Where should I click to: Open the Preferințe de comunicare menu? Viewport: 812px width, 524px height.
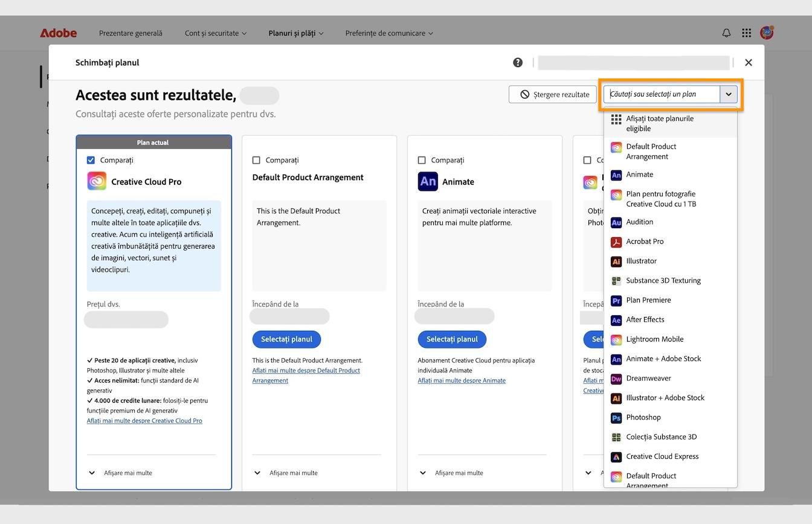tap(389, 33)
